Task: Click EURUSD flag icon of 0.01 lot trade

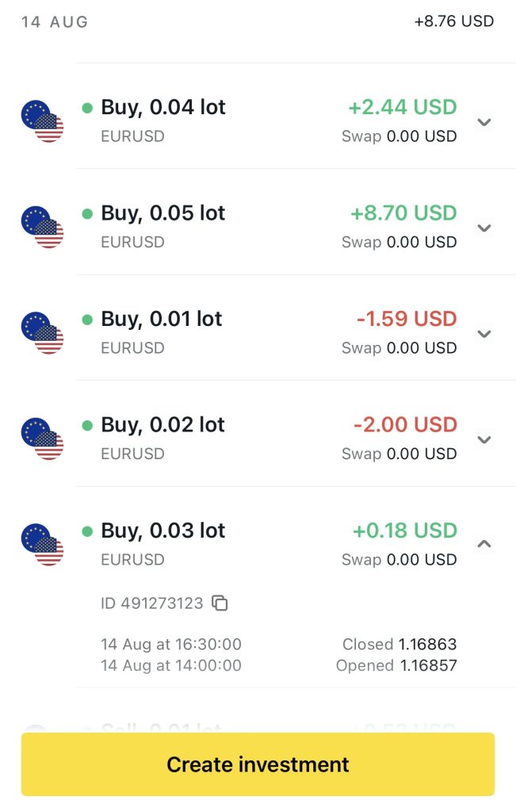Action: pyautogui.click(x=42, y=333)
